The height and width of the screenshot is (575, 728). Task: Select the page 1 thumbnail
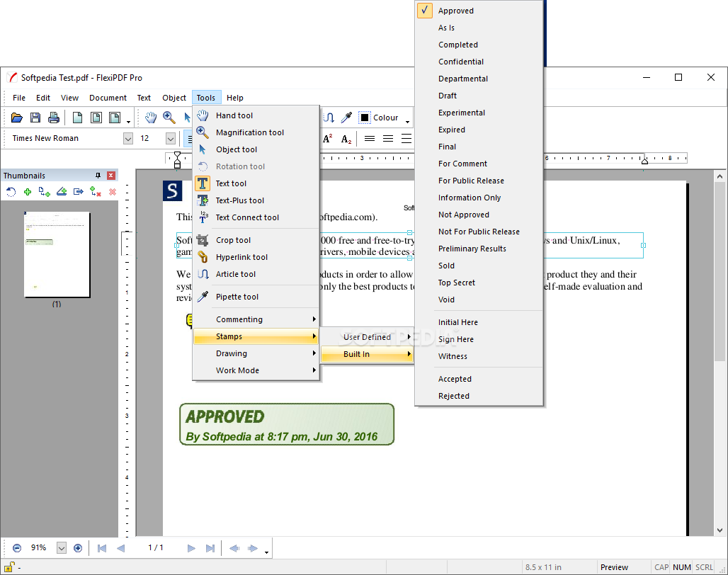pos(57,254)
